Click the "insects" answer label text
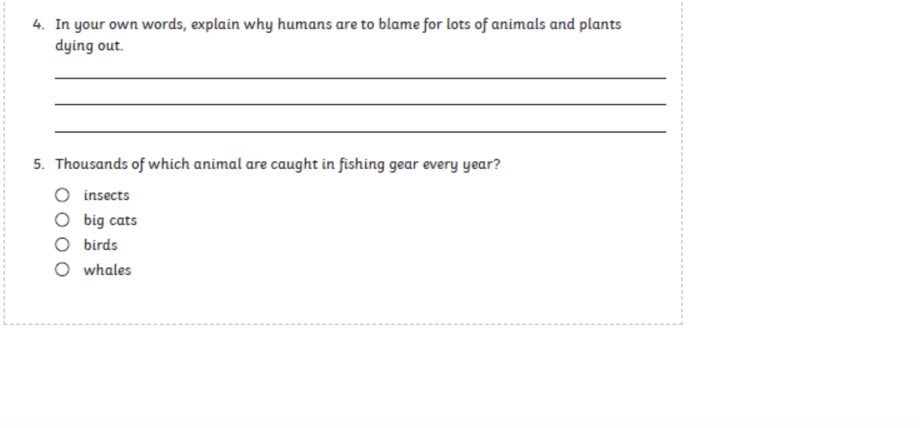The height and width of the screenshot is (428, 920). [x=106, y=195]
